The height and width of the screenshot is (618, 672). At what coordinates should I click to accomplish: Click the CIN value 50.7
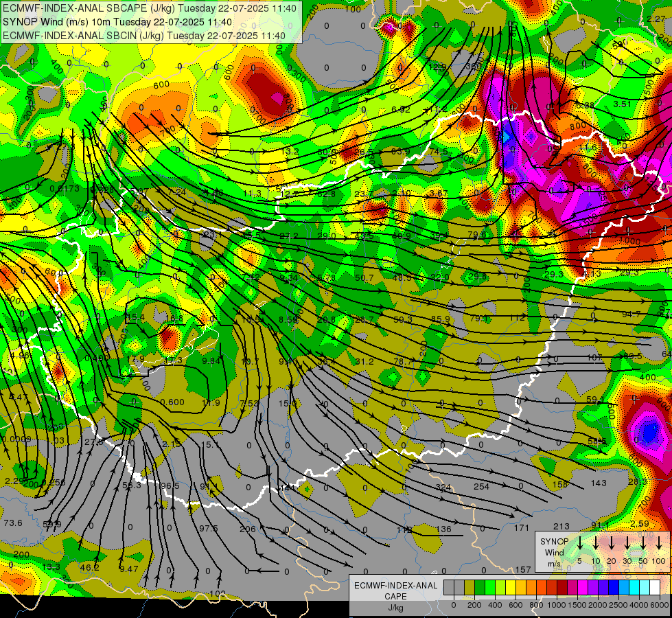point(364,278)
